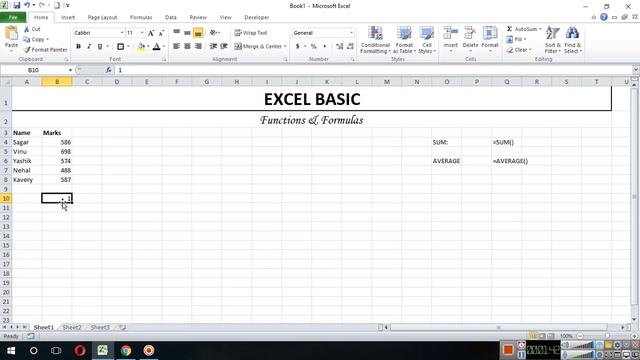This screenshot has width=640, height=360.
Task: Expand the Name Box dropdown arrow
Action: [70, 70]
